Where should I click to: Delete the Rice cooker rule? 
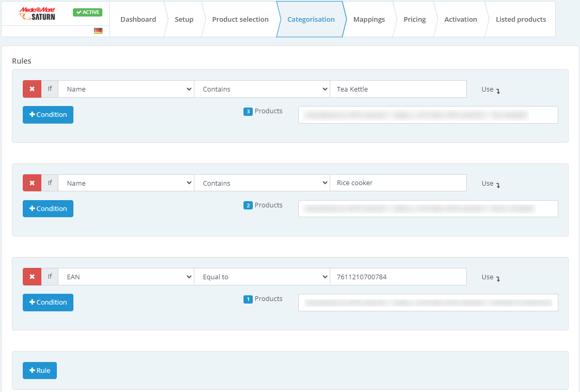click(32, 183)
